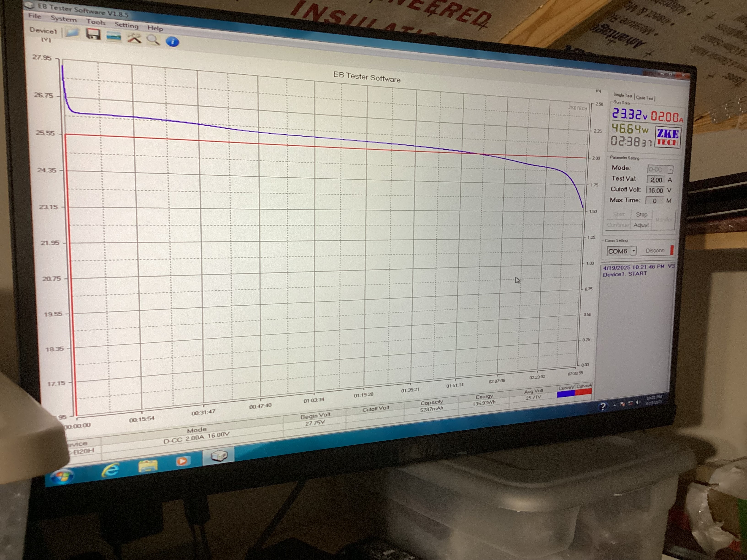Click the blue info icon

tap(173, 42)
